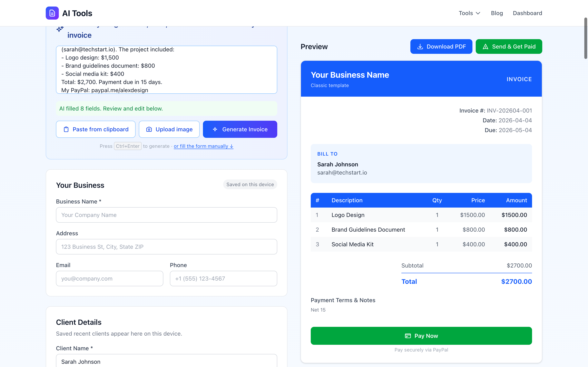Open the 'or fill the form manually' link

(x=203, y=146)
